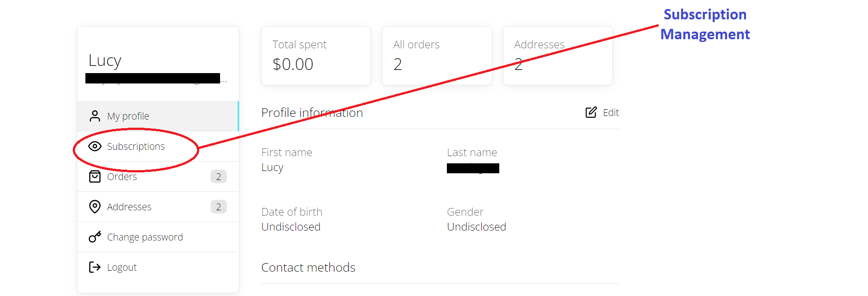Select Change password option
The width and height of the screenshot is (868, 296).
pyautogui.click(x=158, y=237)
